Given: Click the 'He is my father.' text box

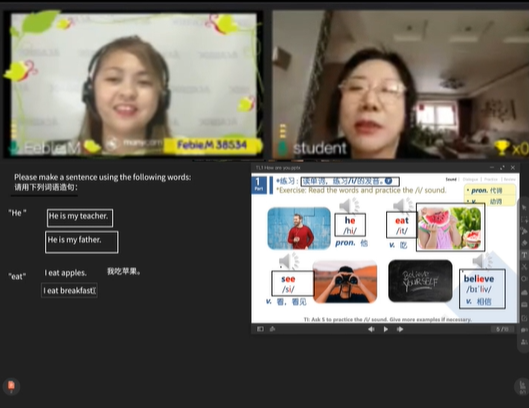Looking at the screenshot, I should [x=82, y=242].
